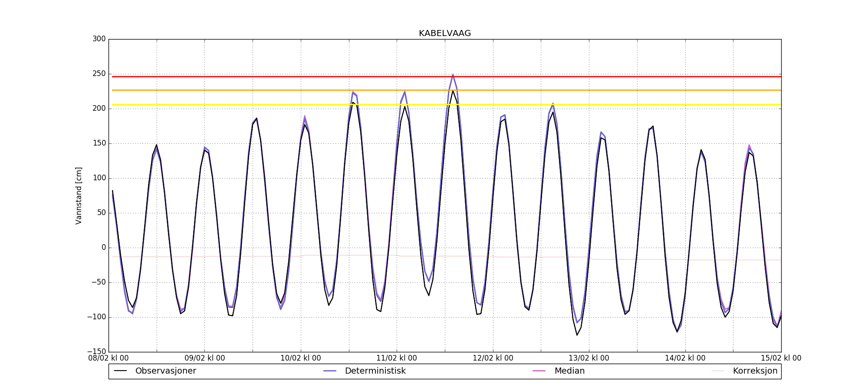Click the blue Deterministisk legend line sample
The width and height of the screenshot is (868, 391).
click(330, 371)
